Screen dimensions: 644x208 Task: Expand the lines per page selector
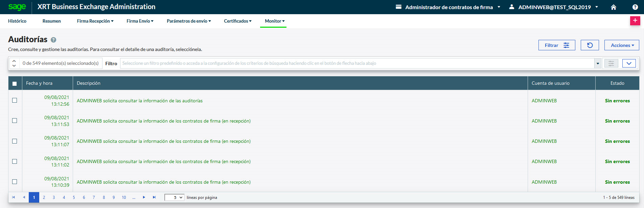pos(175,198)
